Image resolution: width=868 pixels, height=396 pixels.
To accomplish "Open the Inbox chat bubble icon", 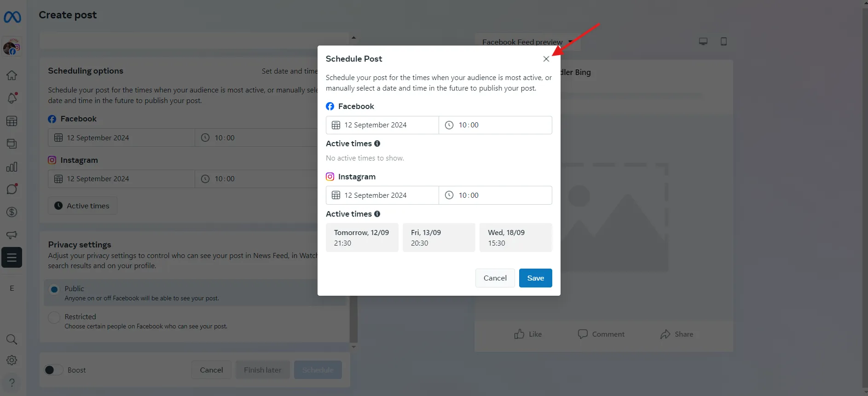I will 12,189.
